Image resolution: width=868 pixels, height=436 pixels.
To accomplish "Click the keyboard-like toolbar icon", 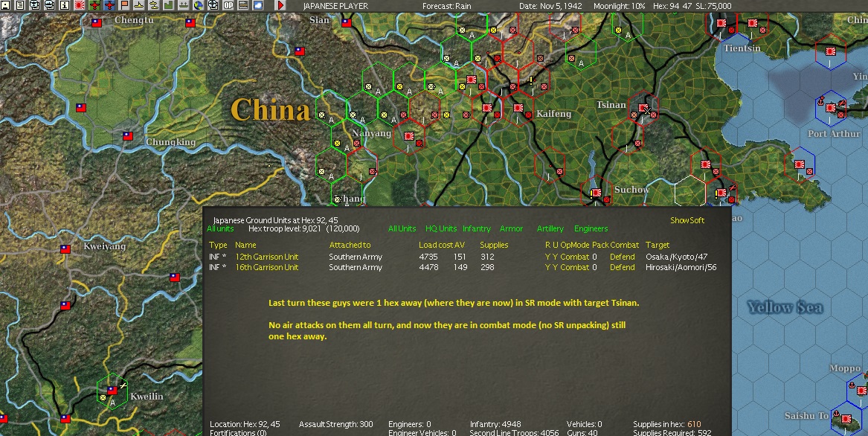I will coord(243,5).
